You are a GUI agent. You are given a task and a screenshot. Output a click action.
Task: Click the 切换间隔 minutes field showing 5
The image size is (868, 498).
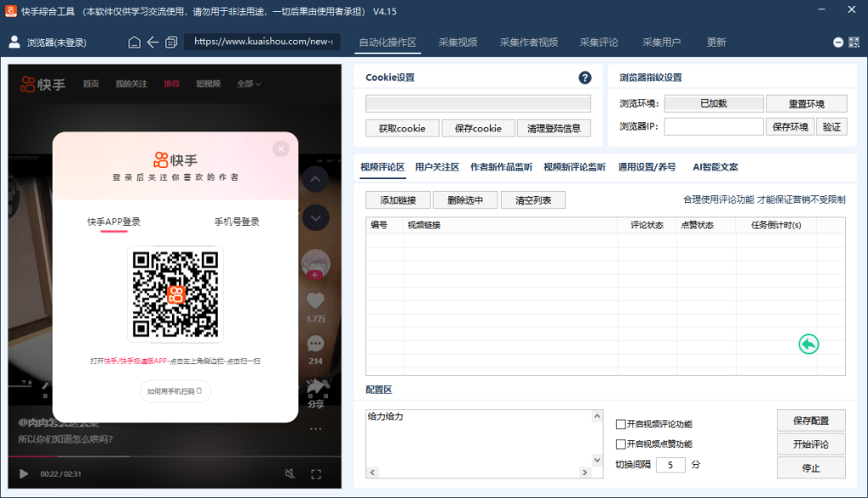click(x=670, y=465)
